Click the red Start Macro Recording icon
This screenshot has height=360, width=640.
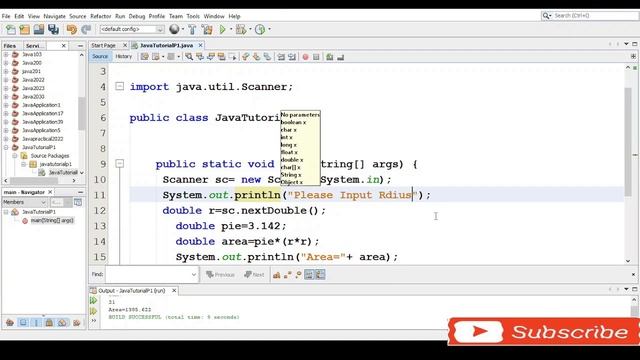click(305, 57)
